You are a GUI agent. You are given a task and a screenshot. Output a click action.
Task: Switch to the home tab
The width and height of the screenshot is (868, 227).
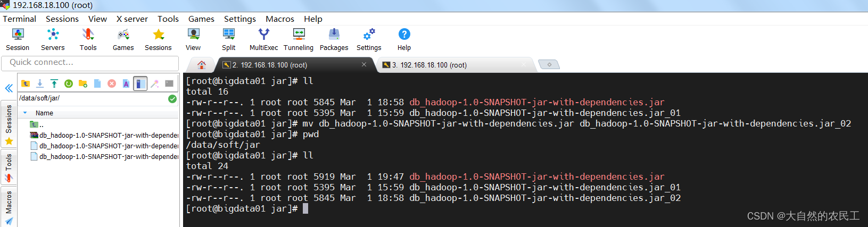coord(201,65)
